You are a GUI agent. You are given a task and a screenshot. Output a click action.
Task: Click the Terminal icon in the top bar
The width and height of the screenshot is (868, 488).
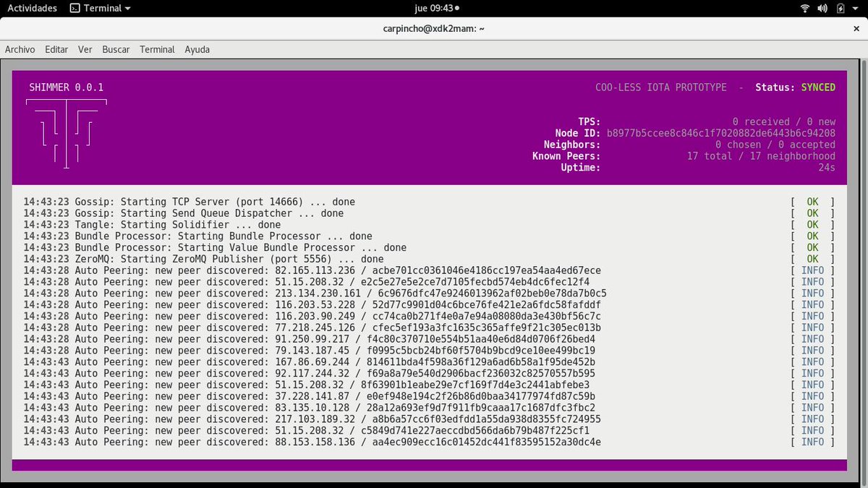click(x=75, y=8)
